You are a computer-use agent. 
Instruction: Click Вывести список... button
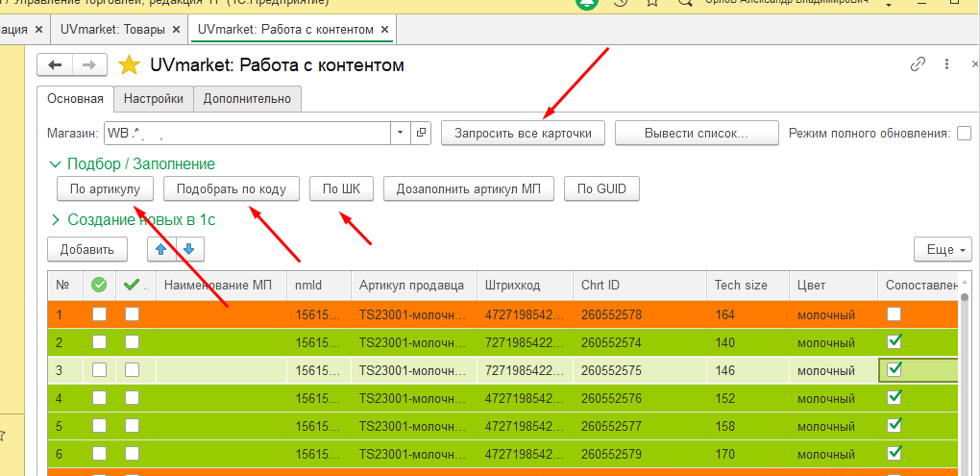(697, 134)
